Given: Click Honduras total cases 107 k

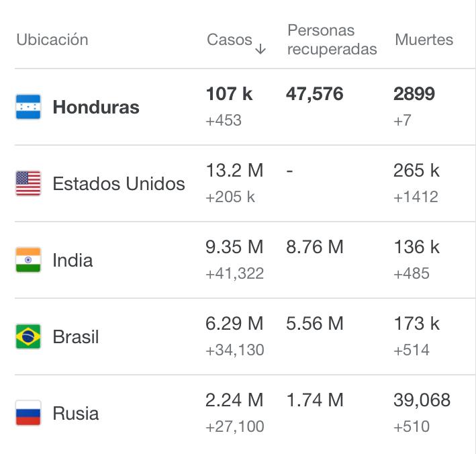Looking at the screenshot, I should pyautogui.click(x=229, y=93).
